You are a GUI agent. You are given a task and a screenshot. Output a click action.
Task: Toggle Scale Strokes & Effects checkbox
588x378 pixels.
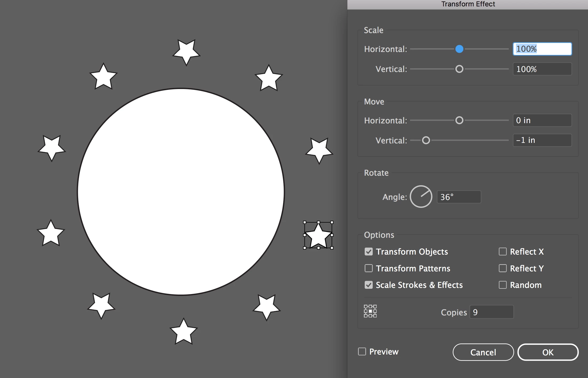(369, 285)
